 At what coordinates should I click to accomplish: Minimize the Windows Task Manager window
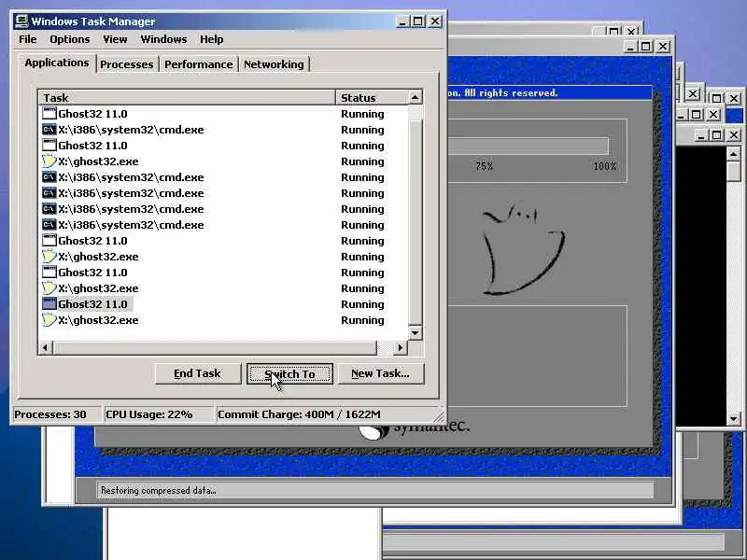click(x=402, y=21)
